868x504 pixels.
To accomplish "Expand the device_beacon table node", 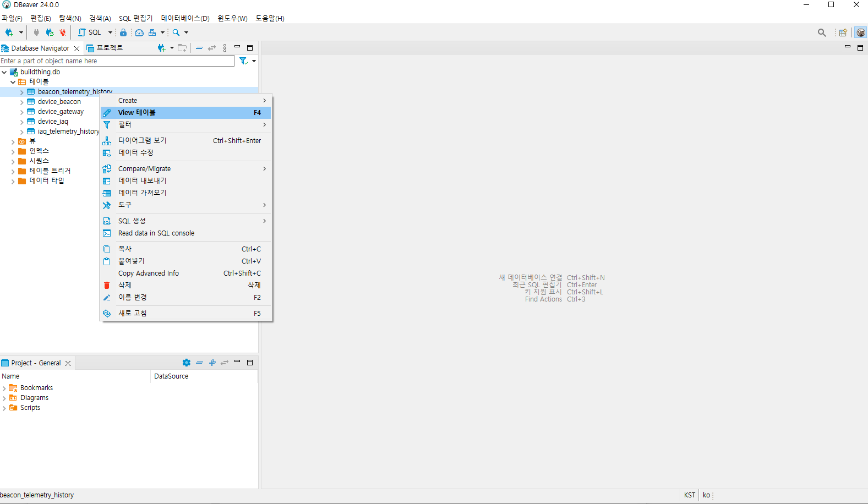I will 21,102.
